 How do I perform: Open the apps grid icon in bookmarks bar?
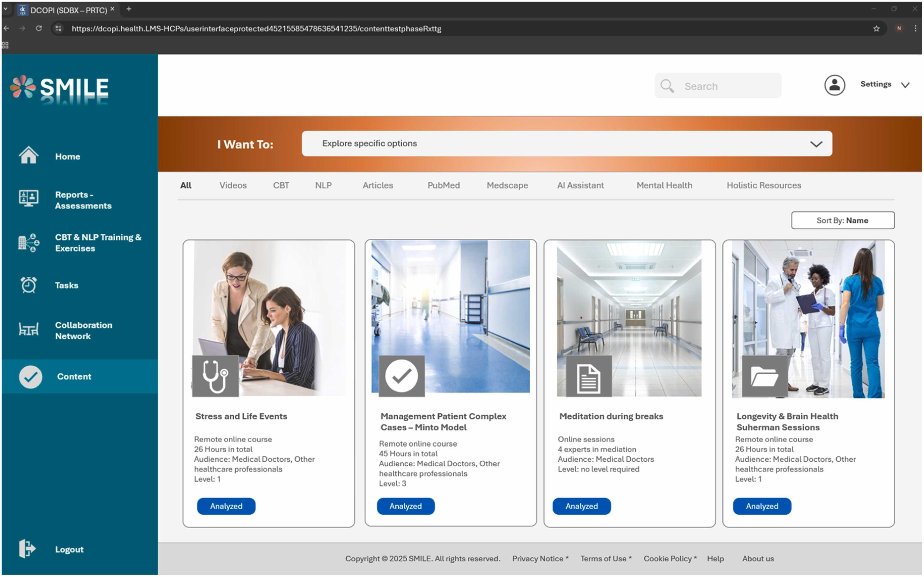tap(5, 46)
